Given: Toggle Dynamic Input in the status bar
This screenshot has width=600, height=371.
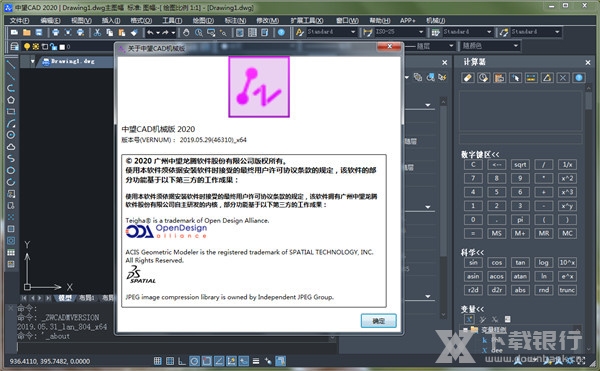Looking at the screenshot, I should (x=243, y=361).
